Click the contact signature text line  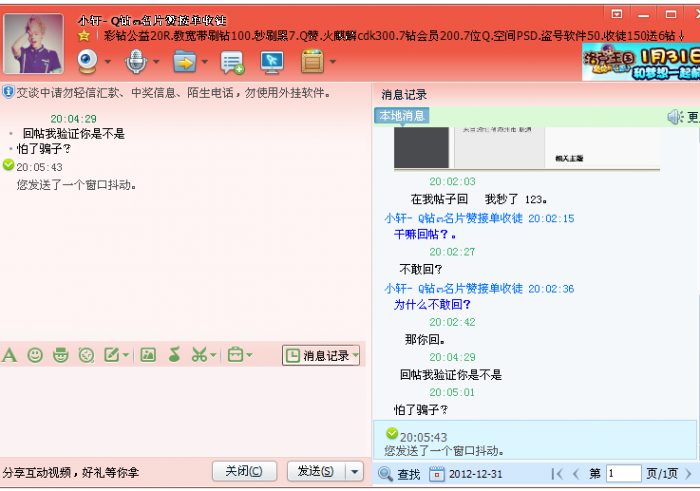[x=393, y=35]
